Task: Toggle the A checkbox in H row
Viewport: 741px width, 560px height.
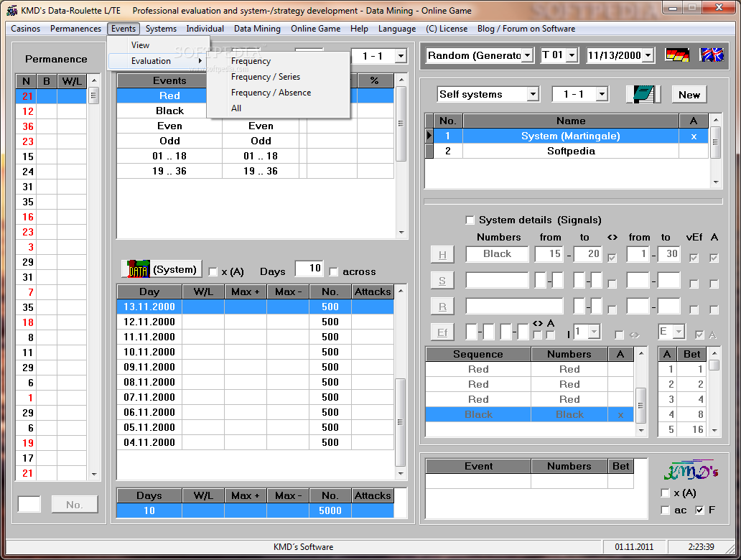Action: pyautogui.click(x=714, y=258)
